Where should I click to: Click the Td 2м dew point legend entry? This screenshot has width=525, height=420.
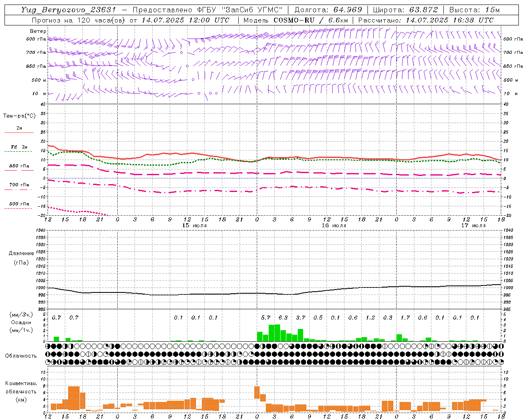click(19, 147)
